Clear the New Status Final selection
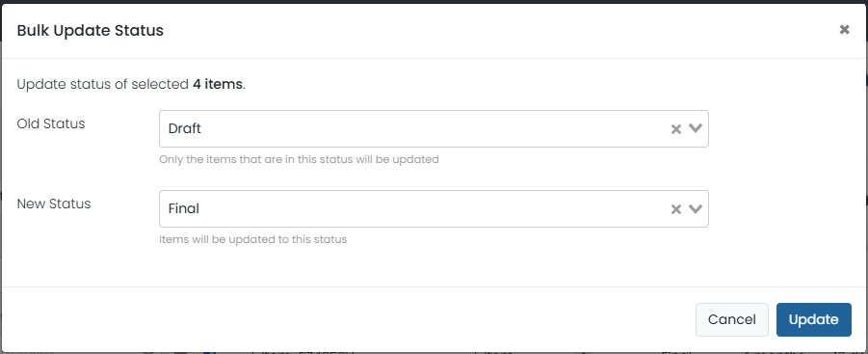The height and width of the screenshot is (354, 868). 675,209
